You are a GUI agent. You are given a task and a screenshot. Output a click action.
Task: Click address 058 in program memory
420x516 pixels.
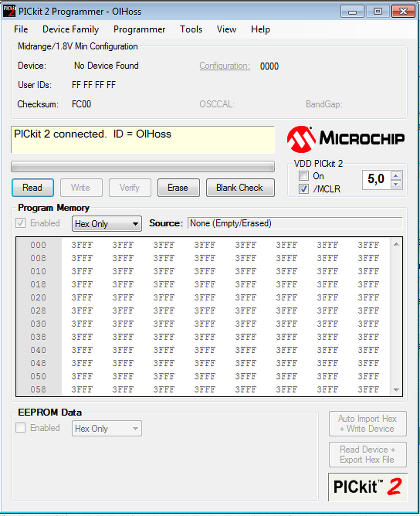38,390
